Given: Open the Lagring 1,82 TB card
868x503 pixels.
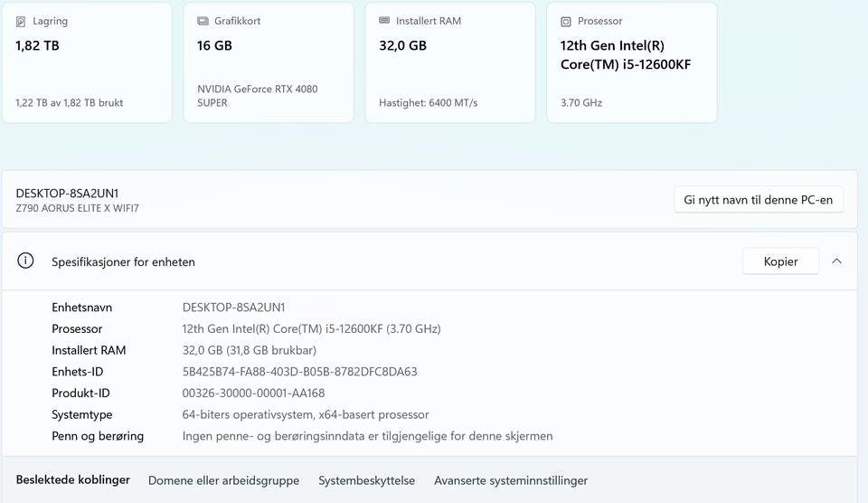Looking at the screenshot, I should point(87,62).
